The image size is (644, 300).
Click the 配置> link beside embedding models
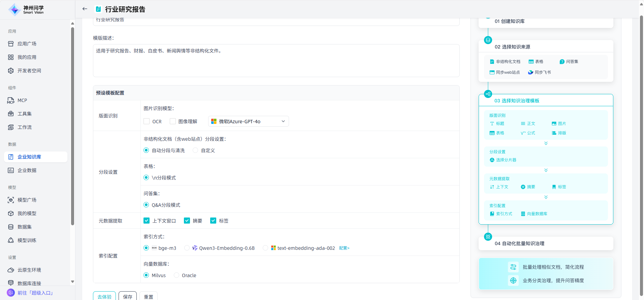[344, 248]
